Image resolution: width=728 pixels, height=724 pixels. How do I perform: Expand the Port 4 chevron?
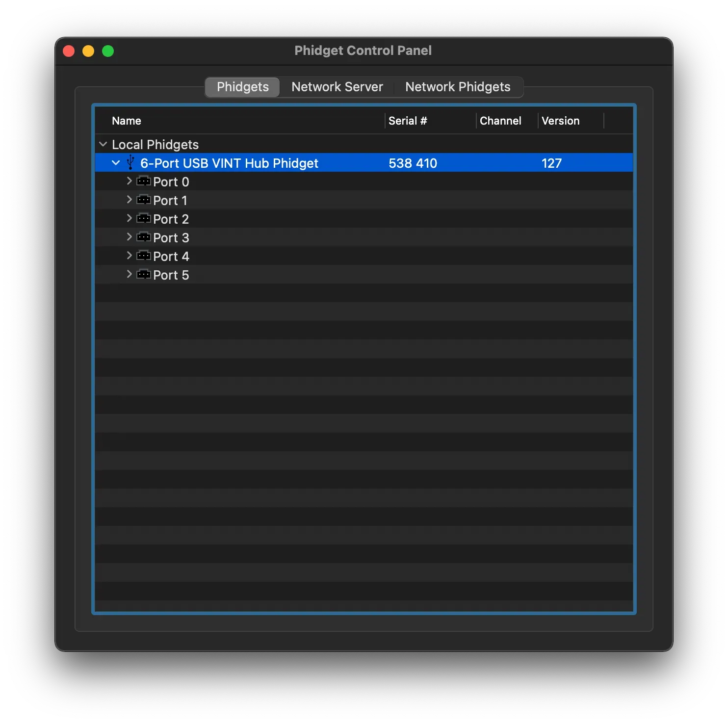click(129, 256)
